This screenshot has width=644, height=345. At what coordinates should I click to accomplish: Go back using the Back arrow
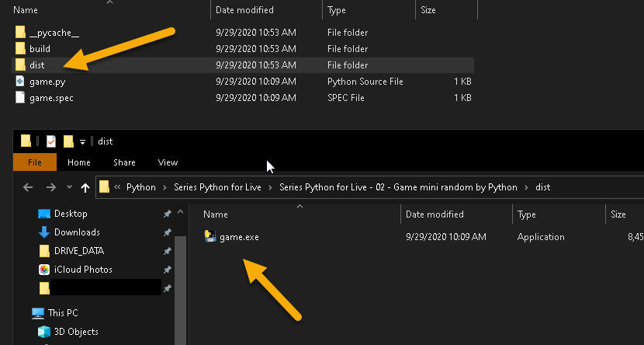pyautogui.click(x=28, y=187)
